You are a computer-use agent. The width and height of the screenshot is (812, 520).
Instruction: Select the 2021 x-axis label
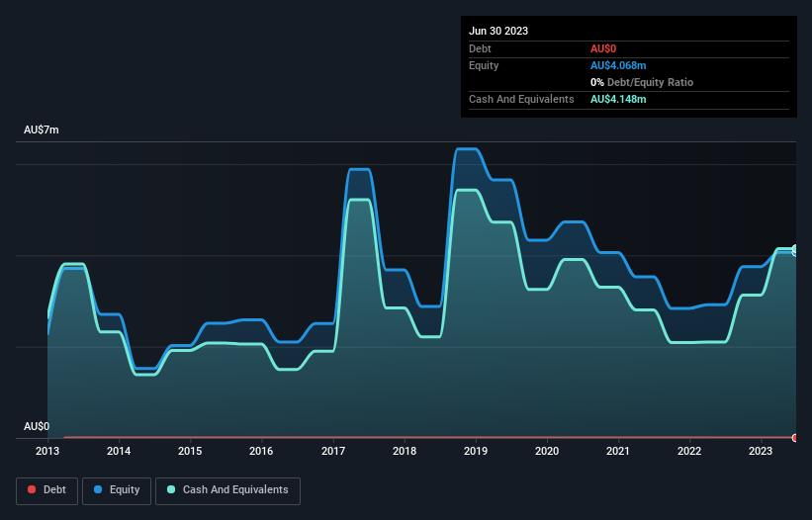pos(618,451)
